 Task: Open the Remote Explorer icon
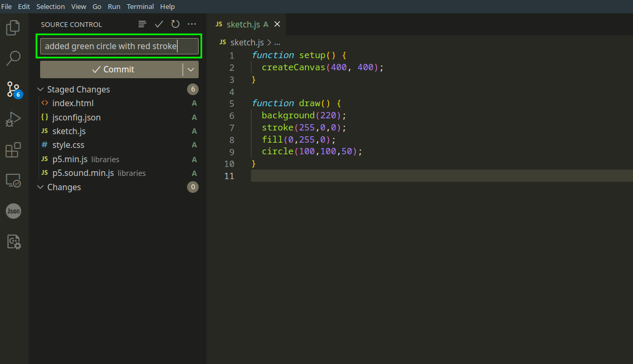click(13, 181)
